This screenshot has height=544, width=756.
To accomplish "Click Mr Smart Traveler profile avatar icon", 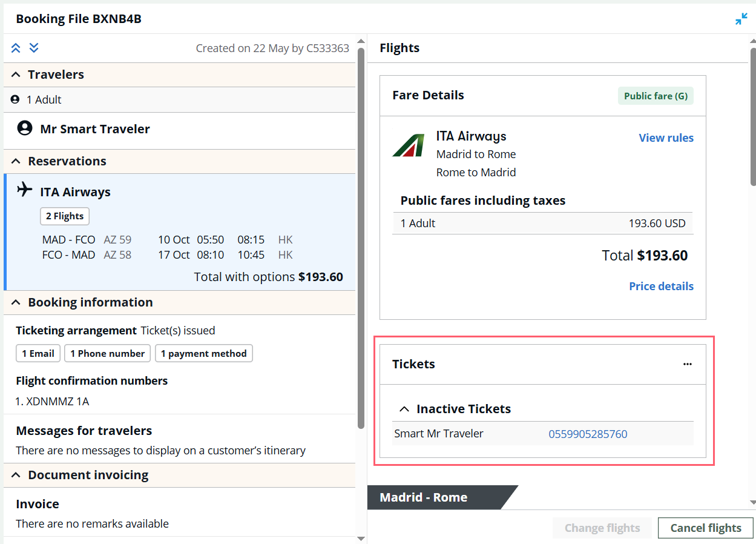I will pyautogui.click(x=25, y=128).
